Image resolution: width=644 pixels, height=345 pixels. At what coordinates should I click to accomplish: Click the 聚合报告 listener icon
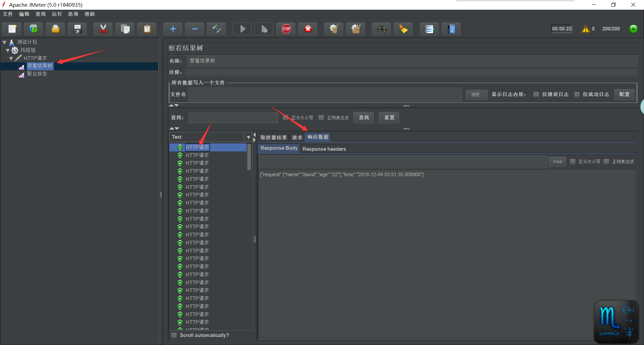(x=21, y=74)
